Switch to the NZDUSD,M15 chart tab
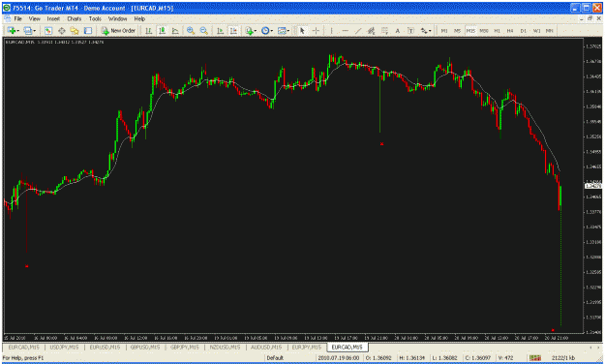 click(225, 348)
